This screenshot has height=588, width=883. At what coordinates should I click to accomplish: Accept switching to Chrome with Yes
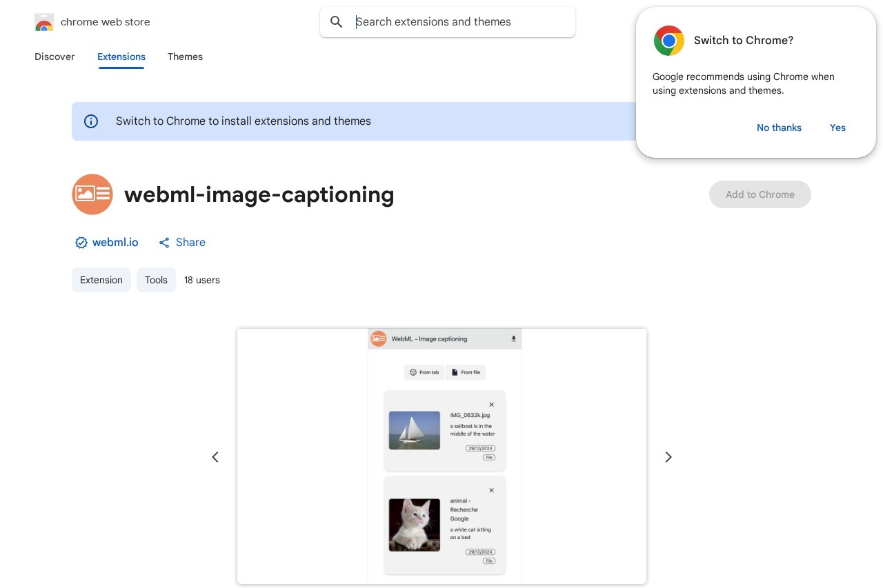click(837, 128)
